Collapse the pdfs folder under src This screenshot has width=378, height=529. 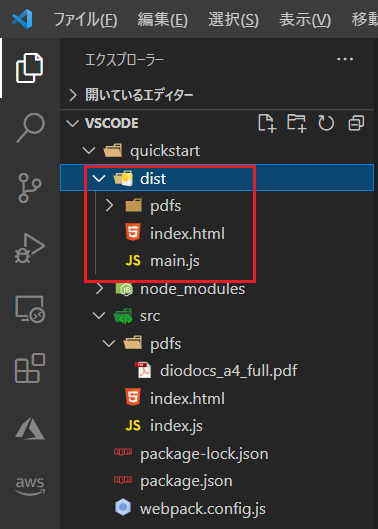(x=109, y=343)
